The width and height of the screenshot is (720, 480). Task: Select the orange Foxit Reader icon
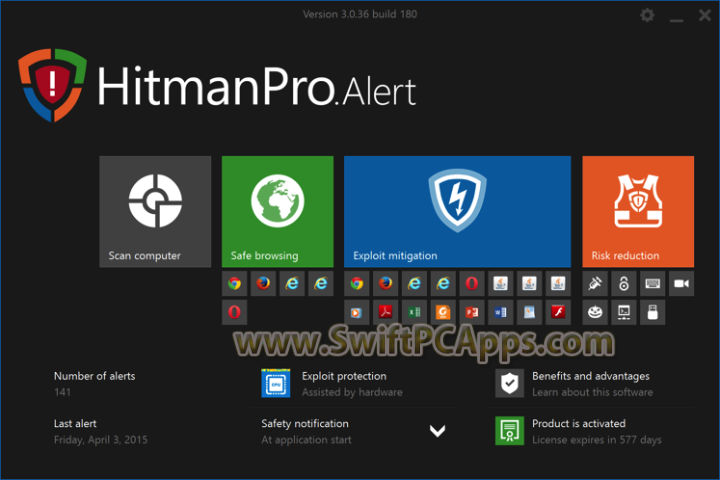(x=443, y=312)
